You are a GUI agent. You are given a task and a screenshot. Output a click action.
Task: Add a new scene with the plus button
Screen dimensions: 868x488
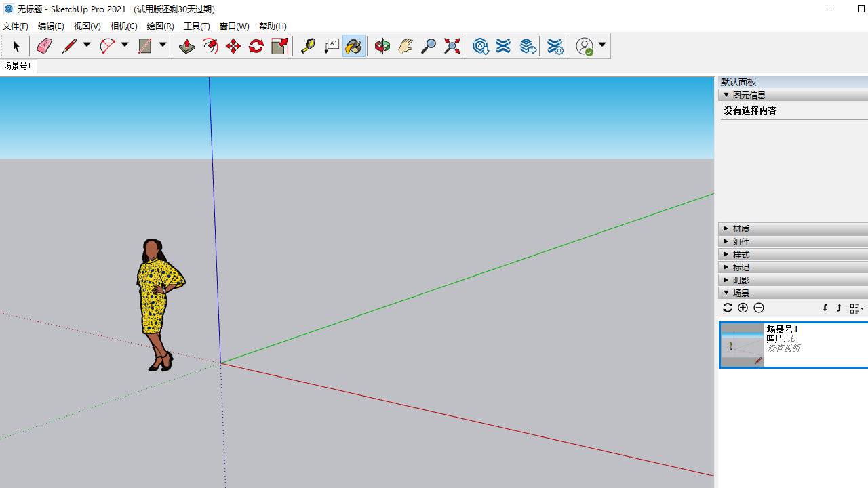click(x=743, y=308)
